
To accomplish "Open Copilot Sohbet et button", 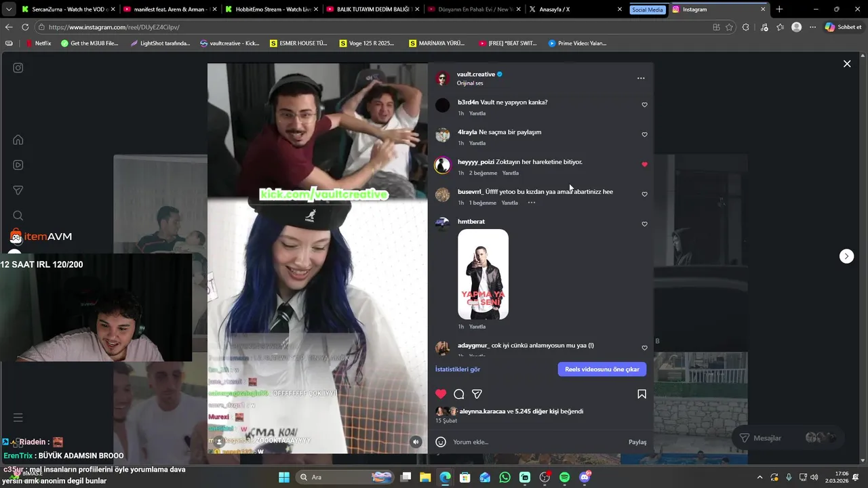I will pyautogui.click(x=844, y=27).
